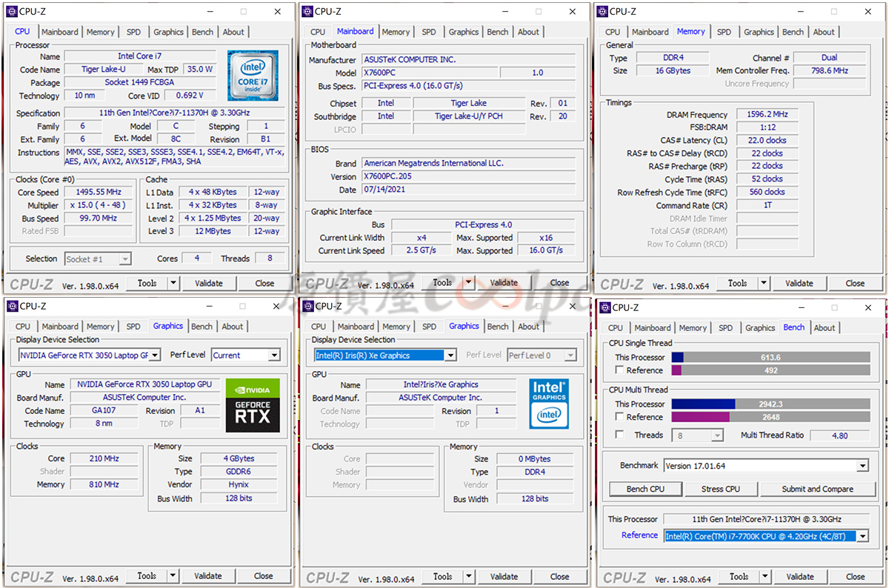The width and height of the screenshot is (889, 588).
Task: Open the About tab in Bench window
Action: pos(824,327)
